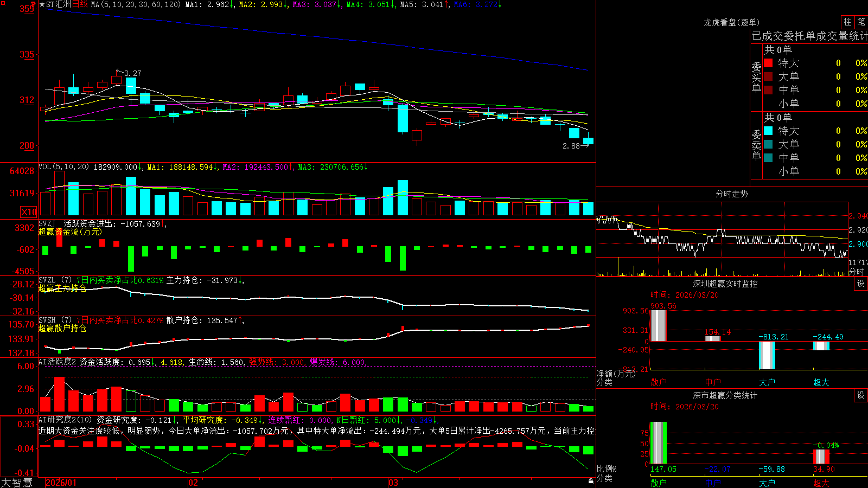This screenshot has height=488, width=868.
Task: Switch order view to 笔 (tick) mode
Action: click(861, 22)
